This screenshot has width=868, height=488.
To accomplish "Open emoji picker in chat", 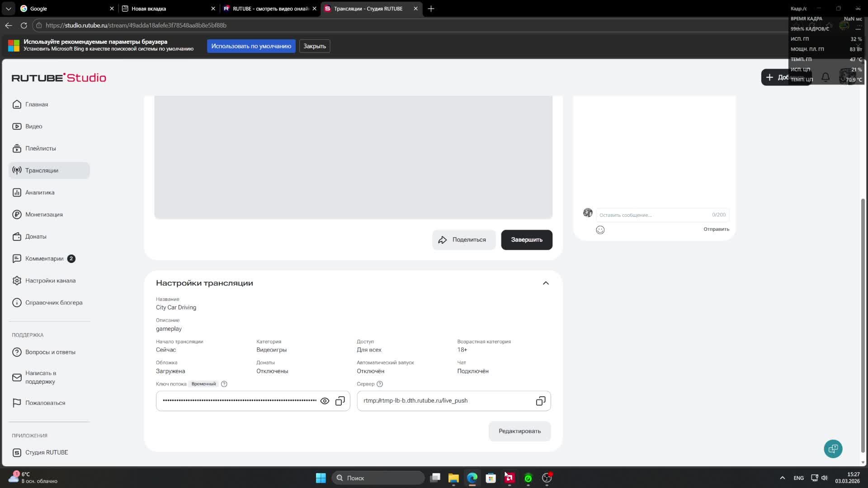I will (x=600, y=230).
